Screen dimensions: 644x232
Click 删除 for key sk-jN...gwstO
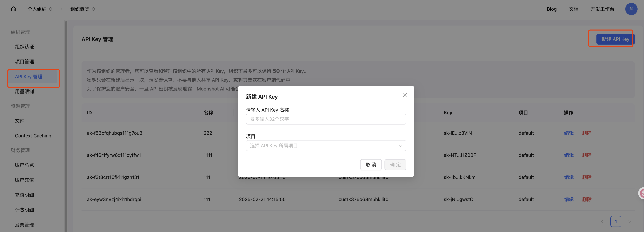[x=586, y=200]
